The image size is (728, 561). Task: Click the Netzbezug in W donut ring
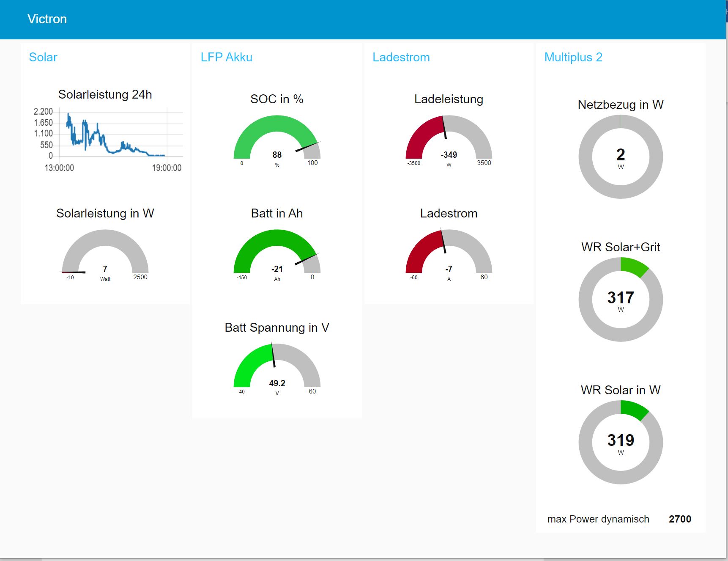coord(586,157)
